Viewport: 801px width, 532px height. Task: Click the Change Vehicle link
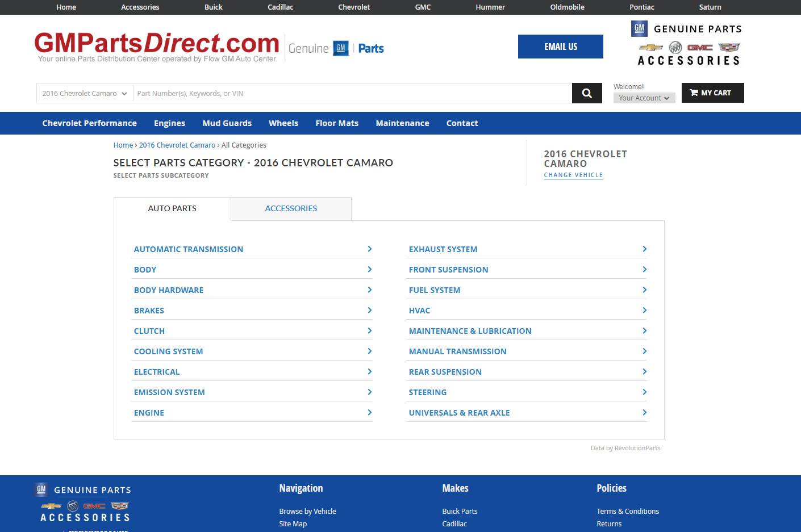[x=573, y=175]
